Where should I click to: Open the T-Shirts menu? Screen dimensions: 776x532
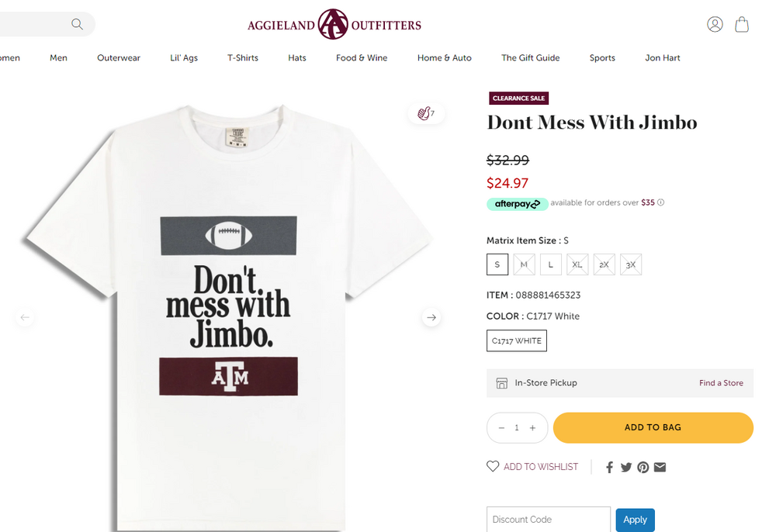pos(243,57)
